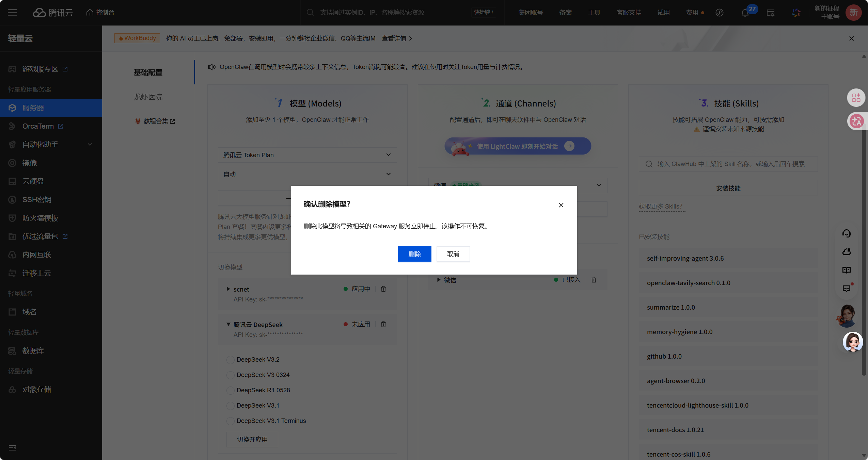Switch to the 基础配置 tab

[x=148, y=72]
